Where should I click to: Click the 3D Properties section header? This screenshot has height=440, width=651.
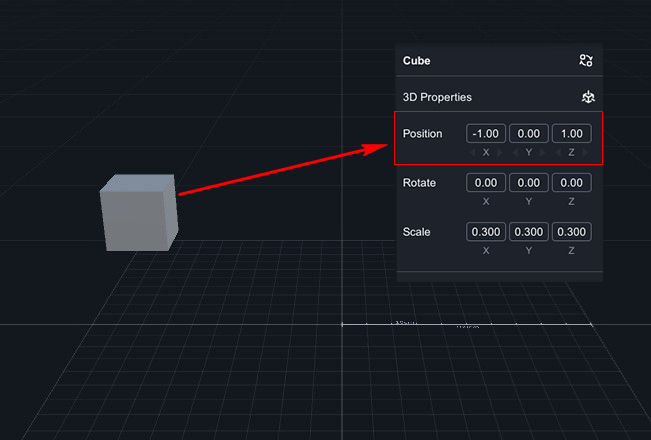(x=437, y=97)
